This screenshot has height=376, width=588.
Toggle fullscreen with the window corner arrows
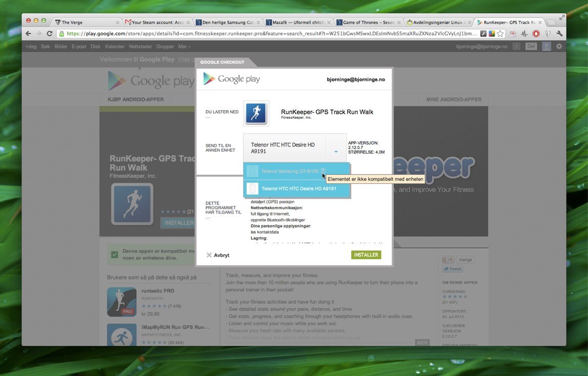coord(561,17)
